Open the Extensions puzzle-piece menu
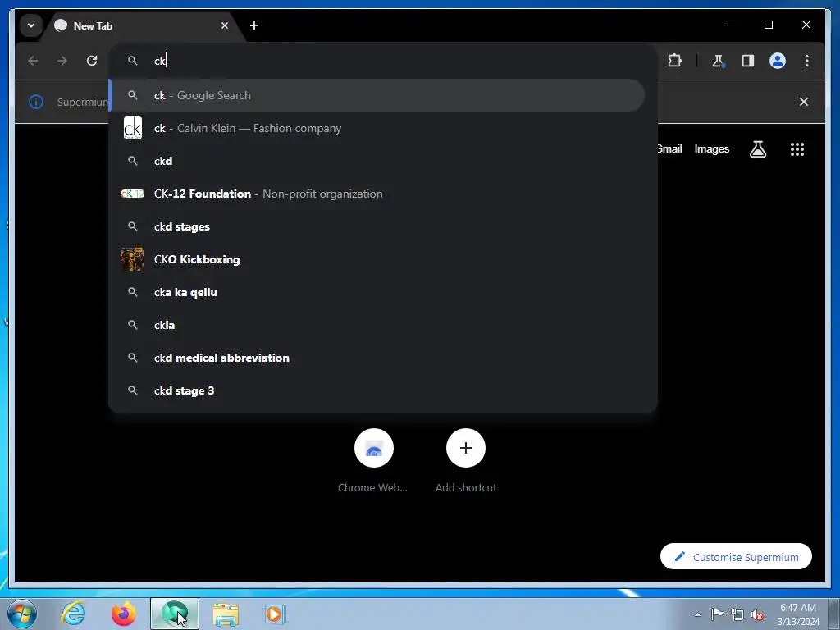The image size is (840, 630). pos(674,61)
